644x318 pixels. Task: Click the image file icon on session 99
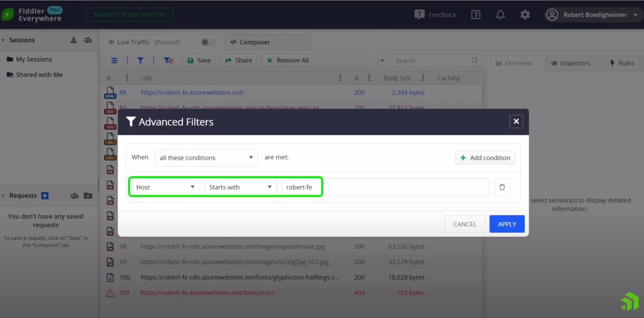110,262
